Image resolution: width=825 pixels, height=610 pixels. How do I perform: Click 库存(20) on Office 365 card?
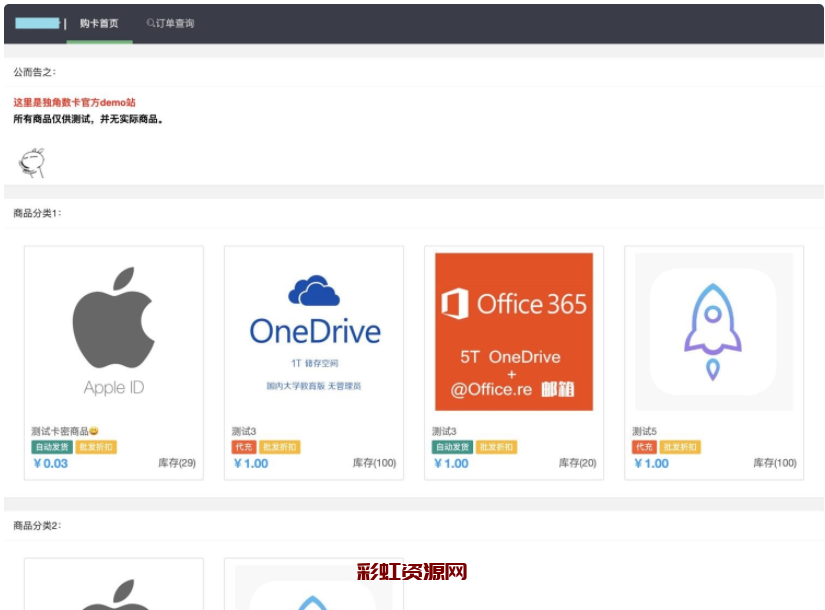pos(577,463)
